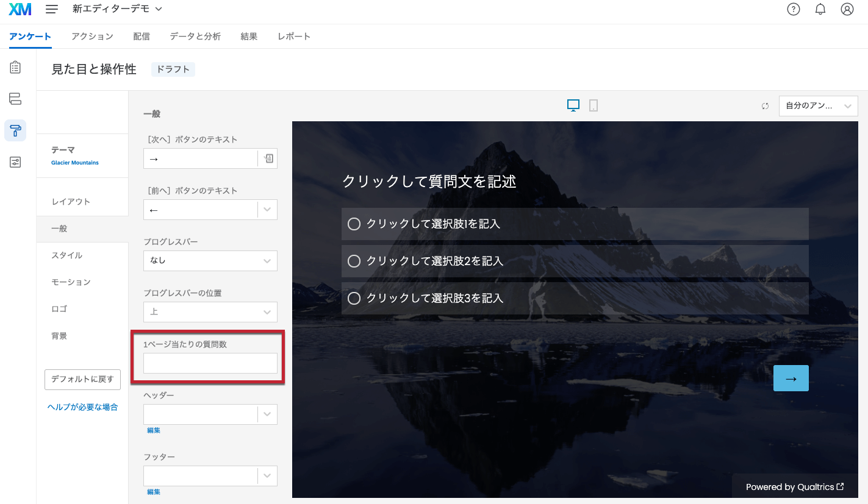
Task: Open the プログレスバーの位置 dropdown
Action: coord(210,312)
